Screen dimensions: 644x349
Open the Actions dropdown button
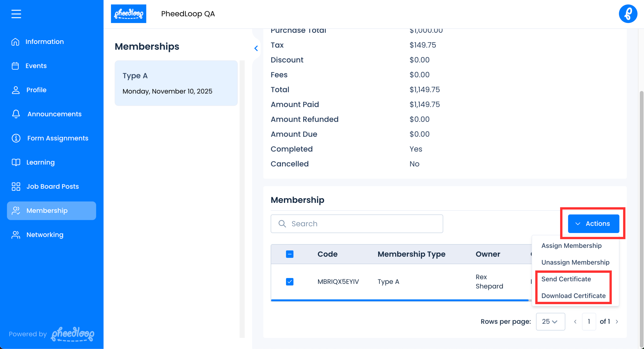coord(593,224)
